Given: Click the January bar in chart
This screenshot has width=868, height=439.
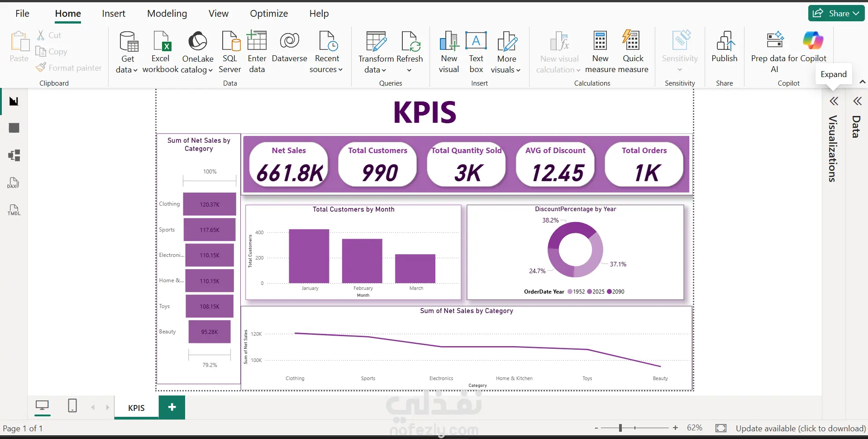Looking at the screenshot, I should (x=309, y=256).
